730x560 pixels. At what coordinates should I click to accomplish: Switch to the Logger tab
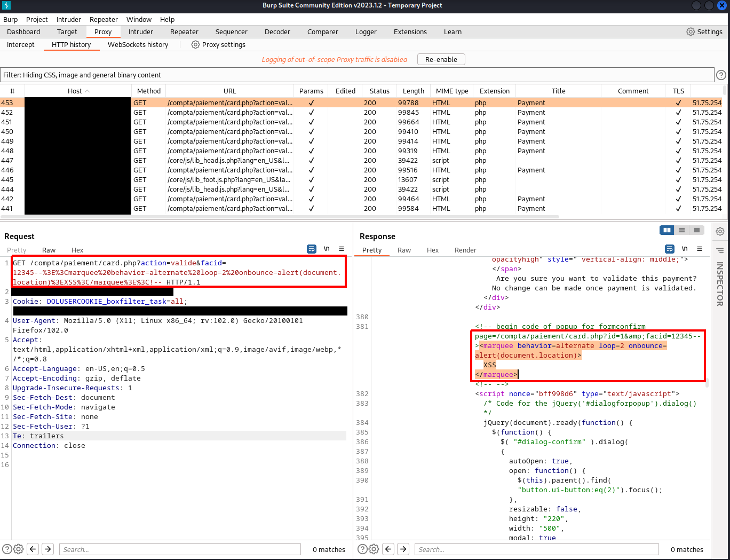tap(366, 31)
